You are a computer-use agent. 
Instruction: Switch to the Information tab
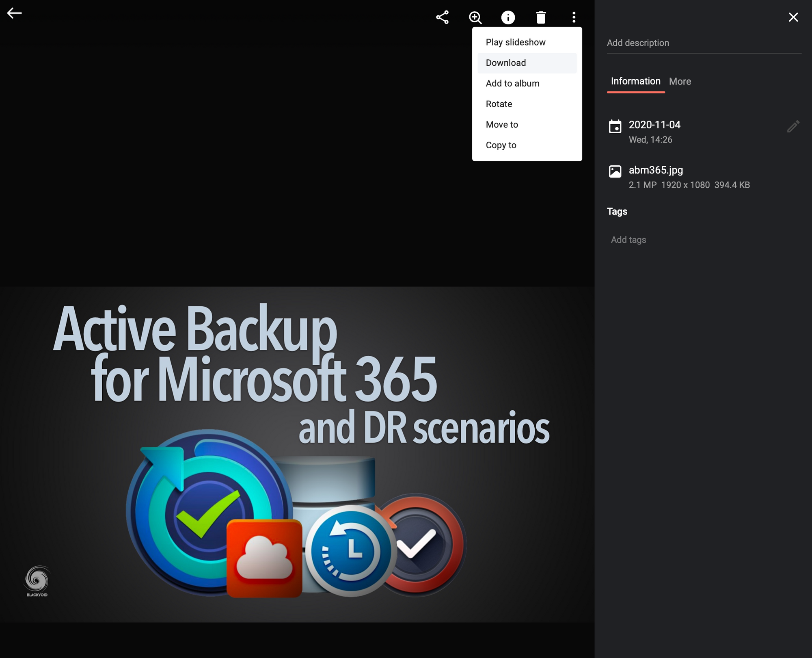(x=635, y=81)
